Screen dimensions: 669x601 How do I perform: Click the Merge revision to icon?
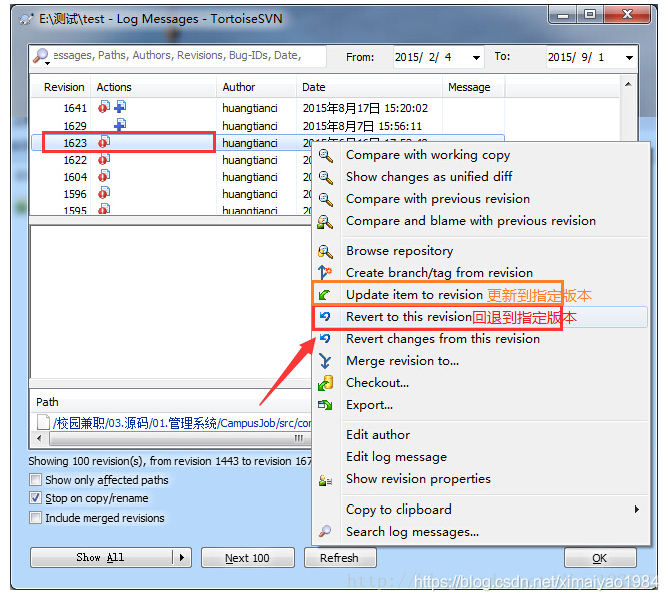coord(325,361)
